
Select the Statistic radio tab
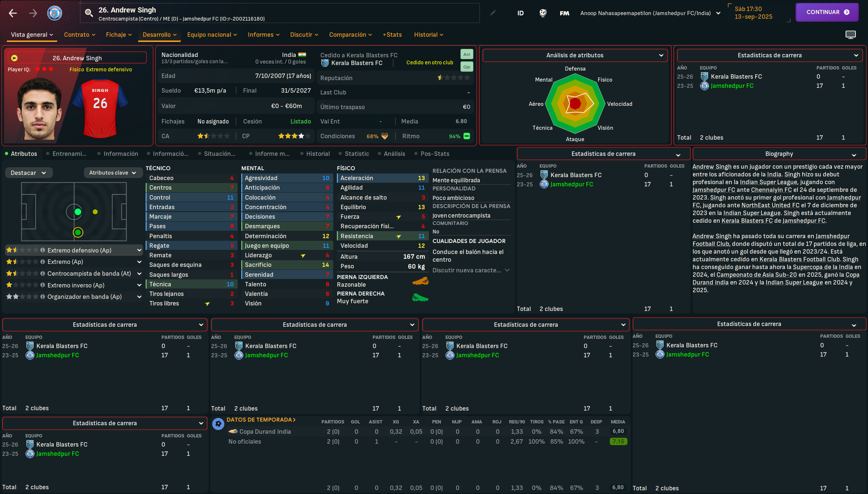click(353, 154)
